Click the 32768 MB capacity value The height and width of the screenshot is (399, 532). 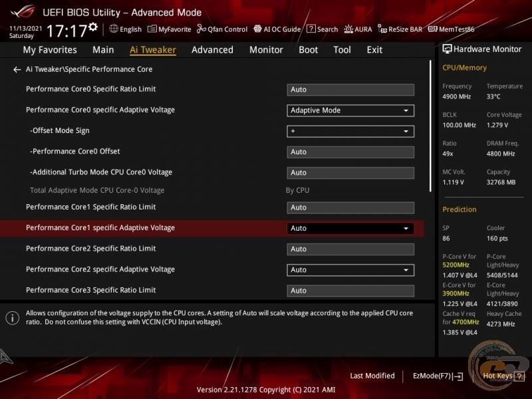pos(501,182)
